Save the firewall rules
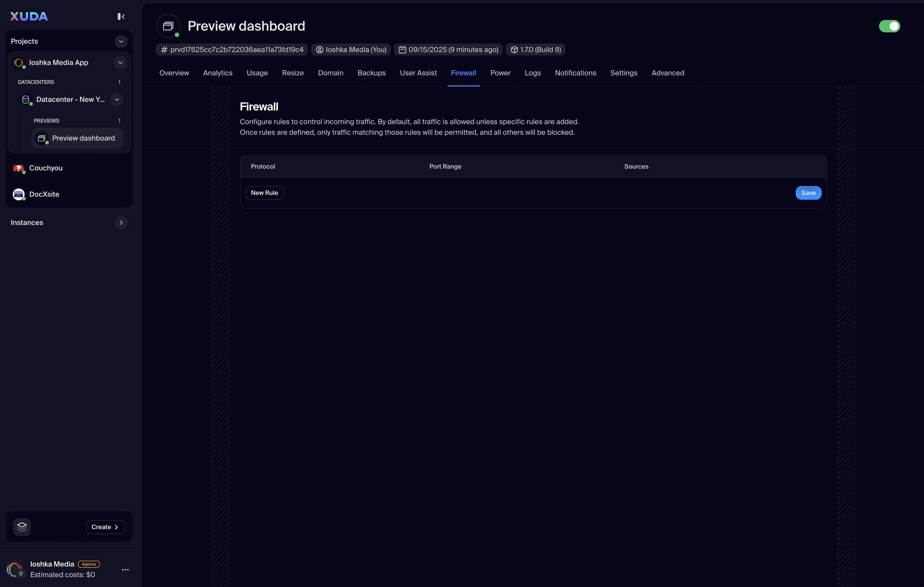Screen dimensions: 924x587 808,193
